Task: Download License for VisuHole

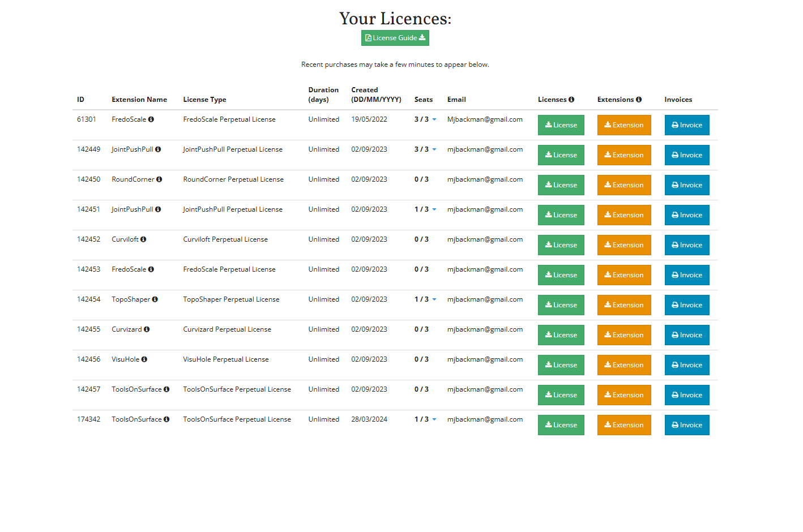Action: [561, 365]
